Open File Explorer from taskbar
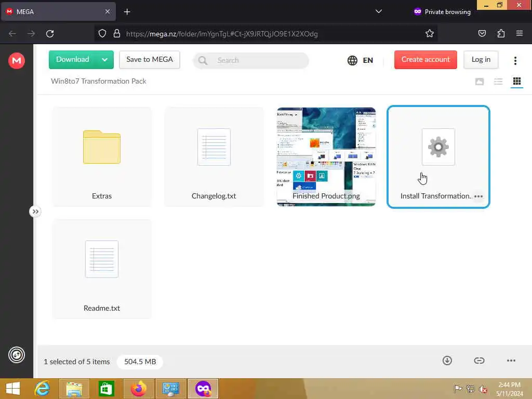 coord(74,389)
